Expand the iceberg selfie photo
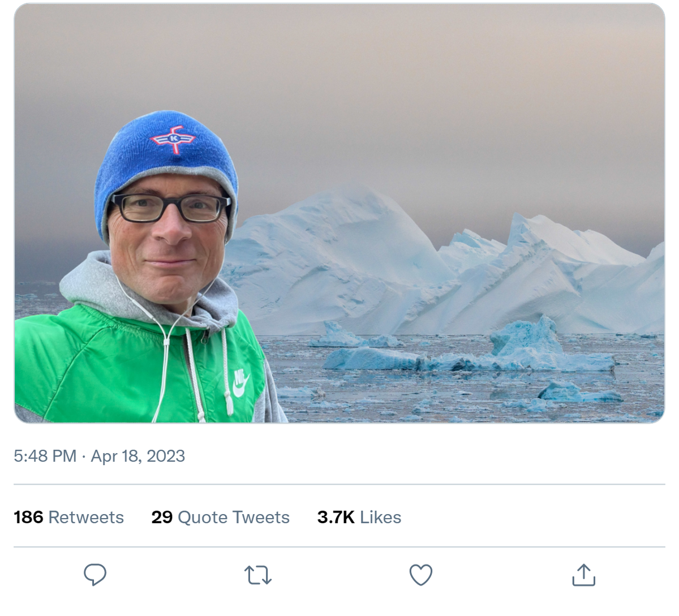 point(339,213)
